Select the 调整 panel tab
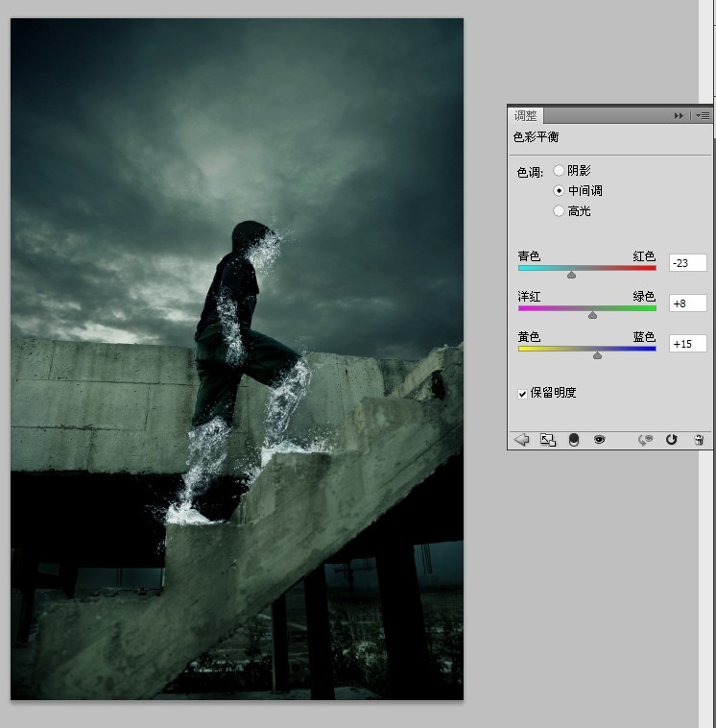This screenshot has width=716, height=728. point(525,115)
